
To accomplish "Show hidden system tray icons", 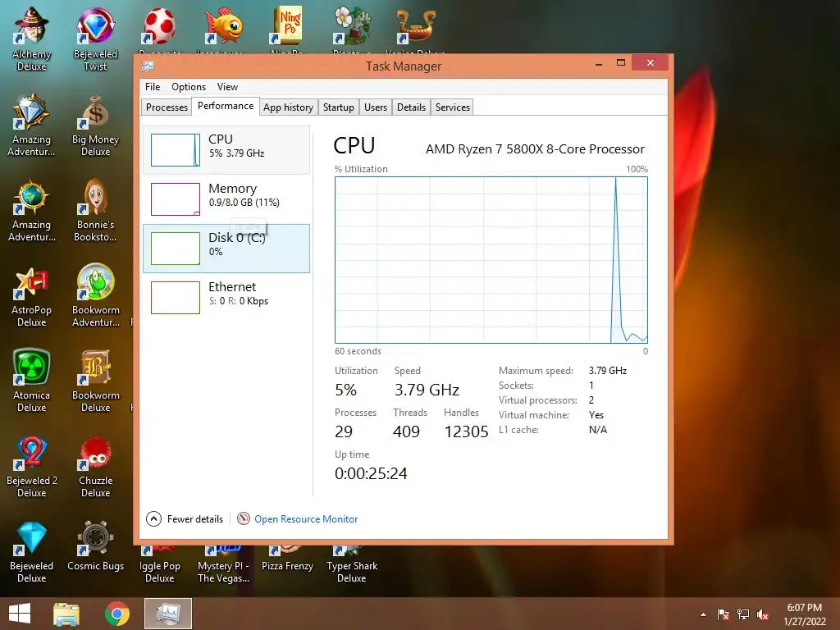I will tap(703, 615).
